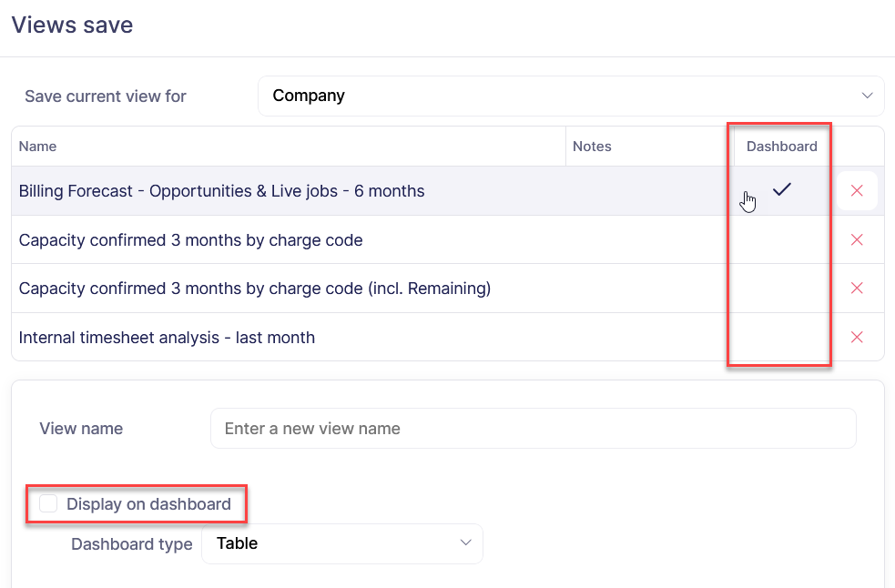Image resolution: width=895 pixels, height=588 pixels.
Task: Expand the Dashboard type dropdown
Action: click(x=341, y=543)
